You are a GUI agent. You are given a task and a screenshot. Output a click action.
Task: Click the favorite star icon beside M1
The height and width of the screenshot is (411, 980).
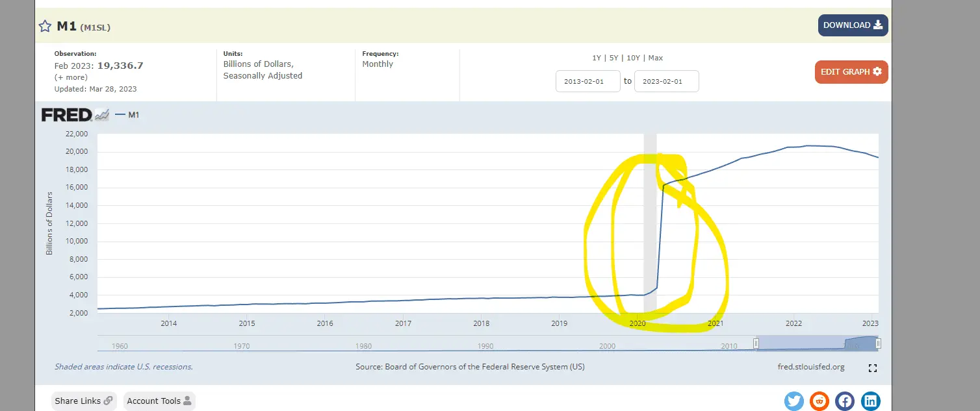[x=45, y=27]
